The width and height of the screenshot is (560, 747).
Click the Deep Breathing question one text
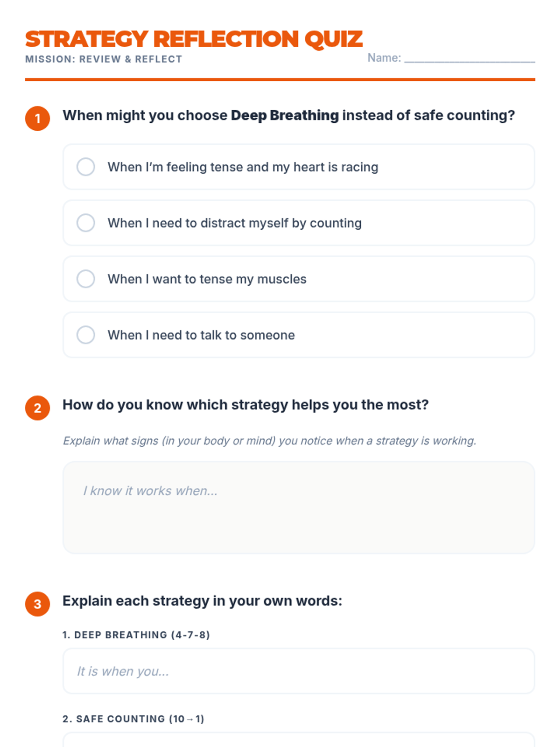[288, 115]
